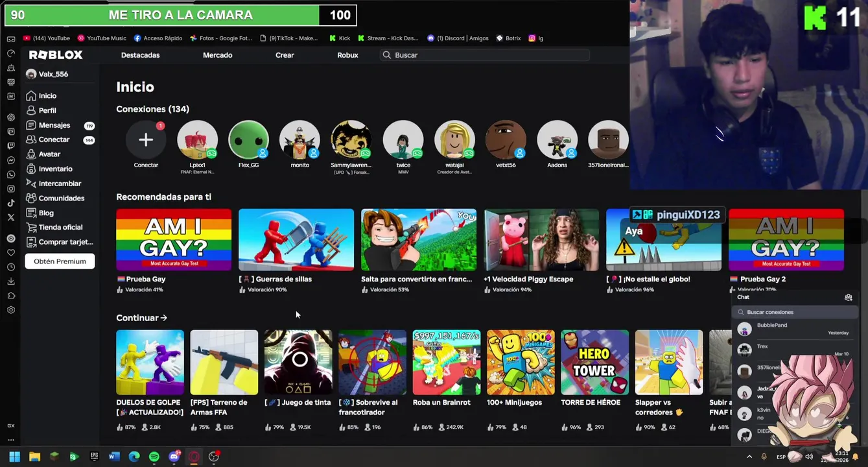Expand Continuar section arrow
The width and height of the screenshot is (868, 467).
tap(163, 318)
